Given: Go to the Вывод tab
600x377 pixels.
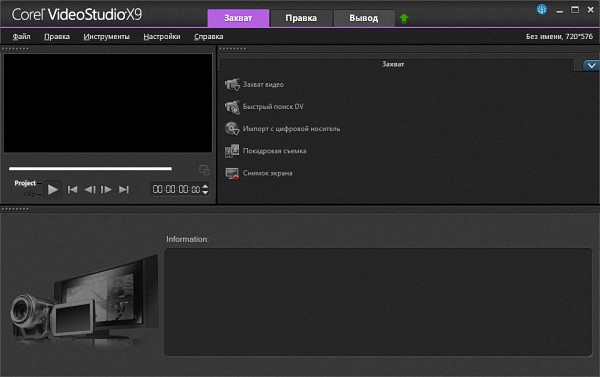Looking at the screenshot, I should click(x=364, y=18).
